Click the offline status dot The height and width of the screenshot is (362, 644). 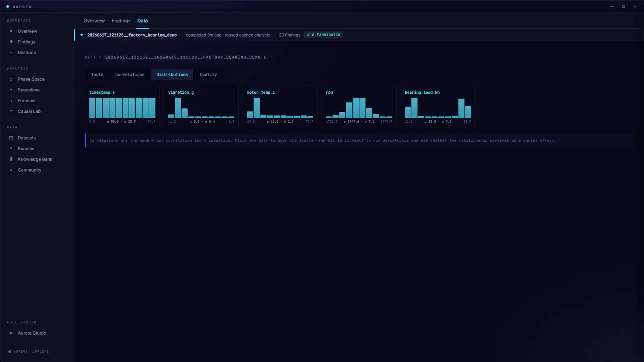[x=10, y=352]
